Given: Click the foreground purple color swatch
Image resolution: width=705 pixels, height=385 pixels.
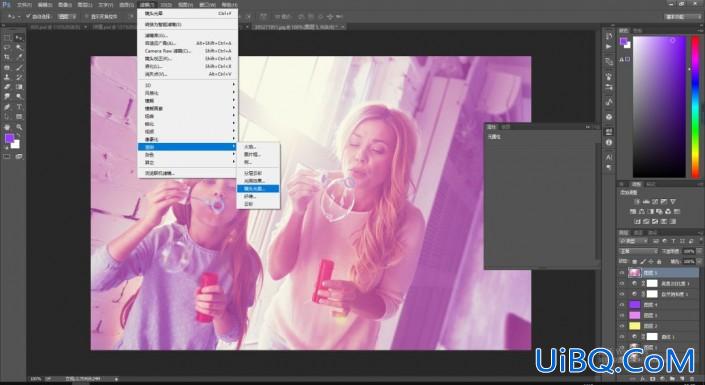Looking at the screenshot, I should (9, 139).
